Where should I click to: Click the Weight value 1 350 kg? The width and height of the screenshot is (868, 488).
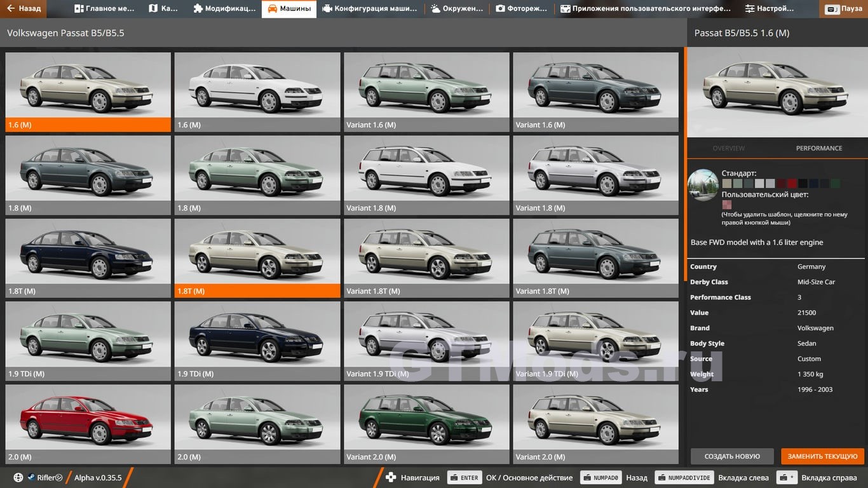(x=810, y=374)
